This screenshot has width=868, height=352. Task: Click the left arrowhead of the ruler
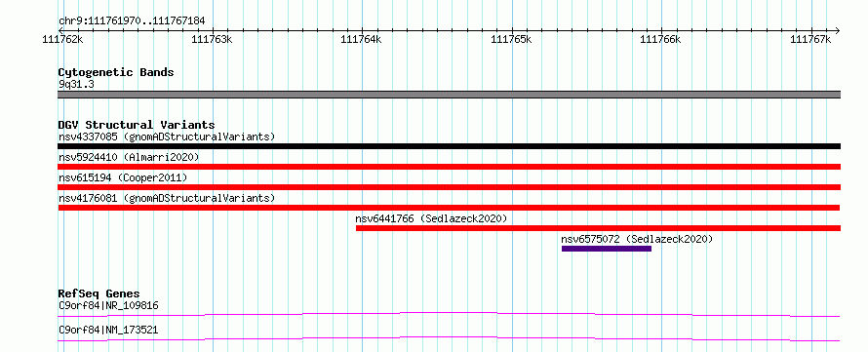(x=60, y=30)
